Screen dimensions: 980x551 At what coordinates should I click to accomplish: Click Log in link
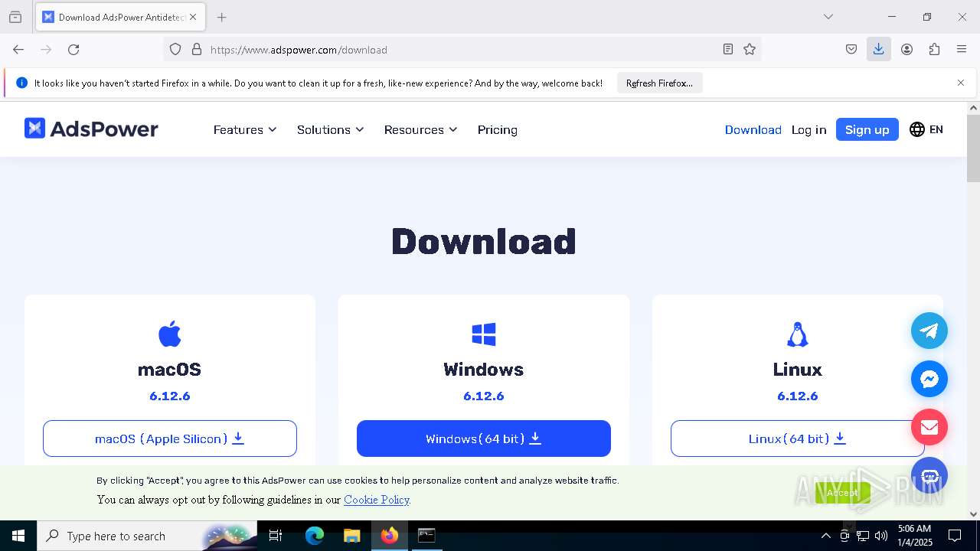coord(808,129)
